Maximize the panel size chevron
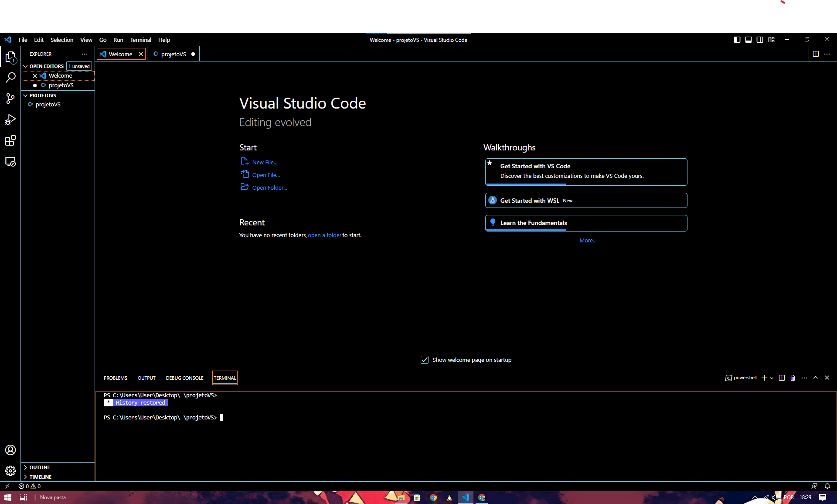 click(816, 378)
